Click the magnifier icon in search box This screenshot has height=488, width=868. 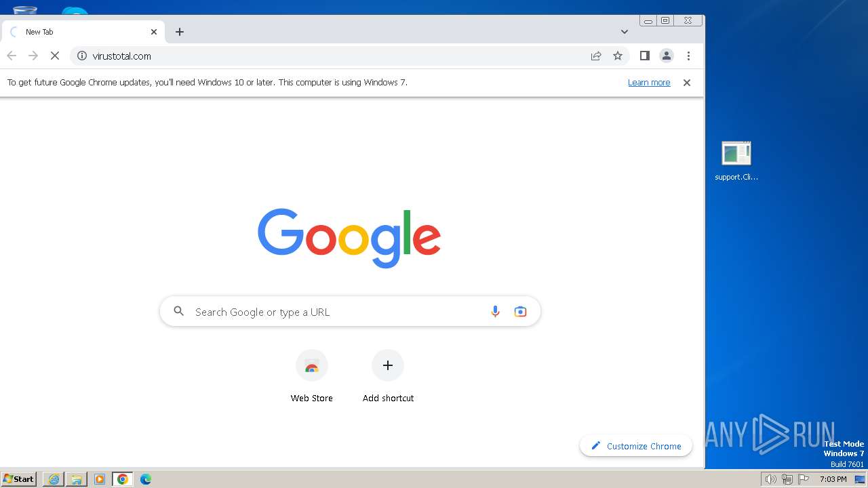click(x=179, y=311)
